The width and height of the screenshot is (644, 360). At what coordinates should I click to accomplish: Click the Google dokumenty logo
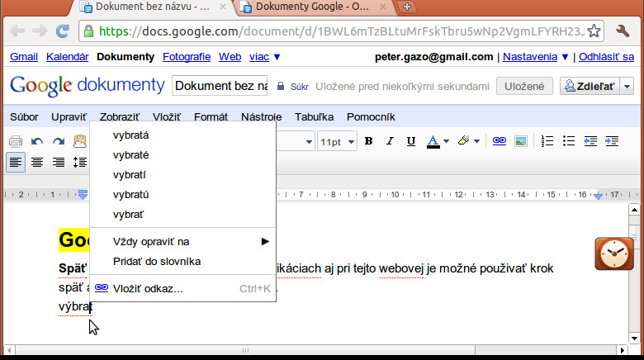tap(87, 86)
